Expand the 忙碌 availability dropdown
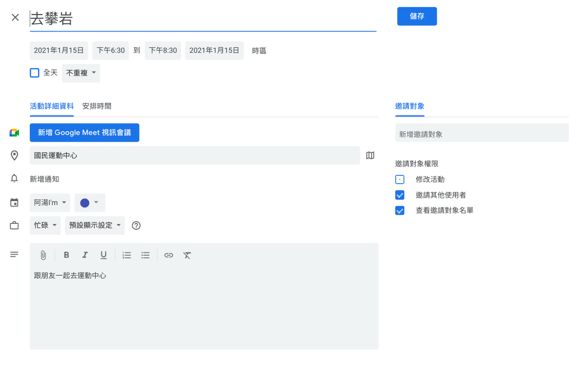585x392 pixels. tap(45, 225)
